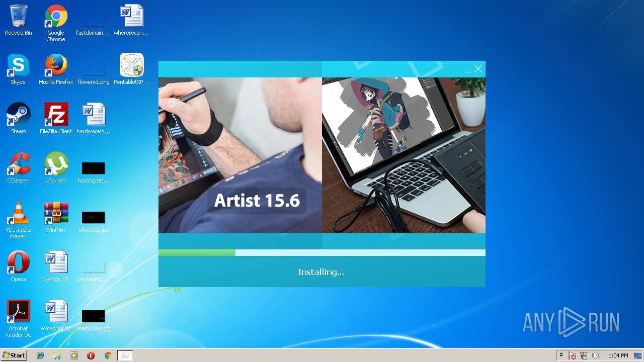Launch Opera browser from desktop
This screenshot has height=362, width=644.
pyautogui.click(x=18, y=266)
